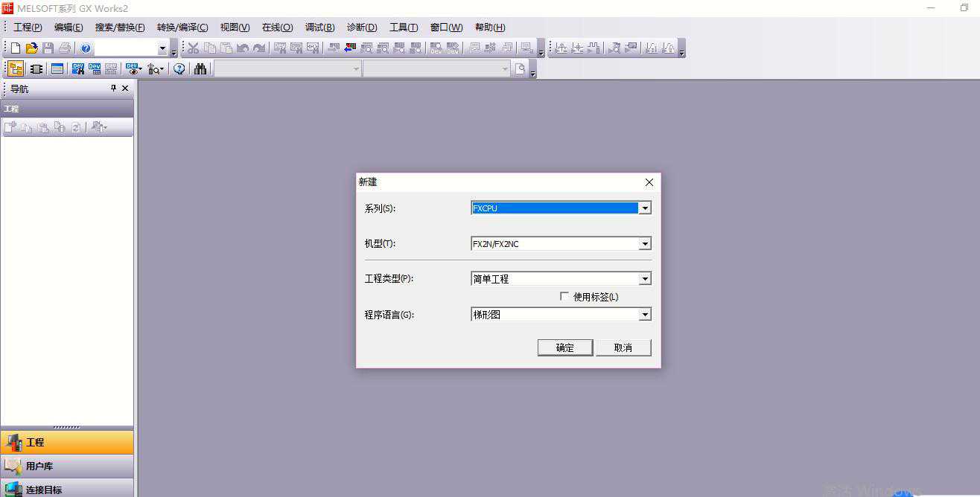Open the 程序语言 language dropdown
980x497 pixels.
(x=645, y=315)
